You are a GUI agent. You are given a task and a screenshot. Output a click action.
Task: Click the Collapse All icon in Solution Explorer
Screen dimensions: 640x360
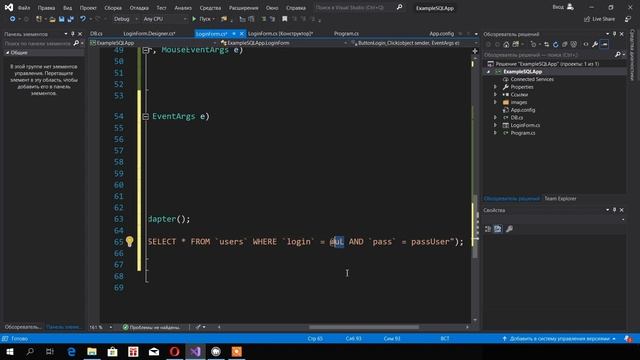565,44
